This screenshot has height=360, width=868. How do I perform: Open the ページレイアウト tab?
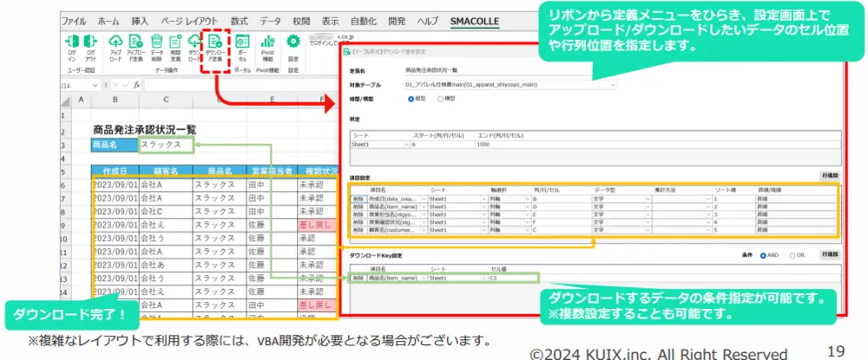[189, 22]
